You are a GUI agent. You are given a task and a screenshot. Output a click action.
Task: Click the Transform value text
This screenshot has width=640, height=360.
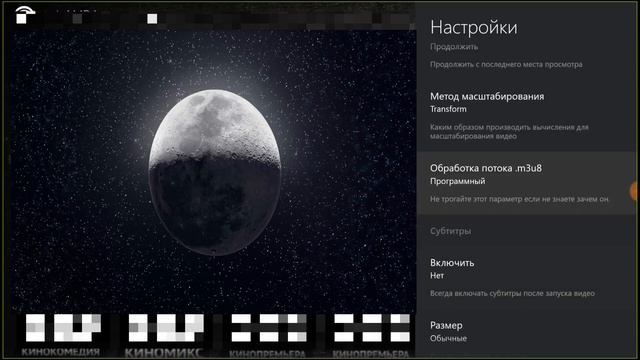[x=448, y=109]
